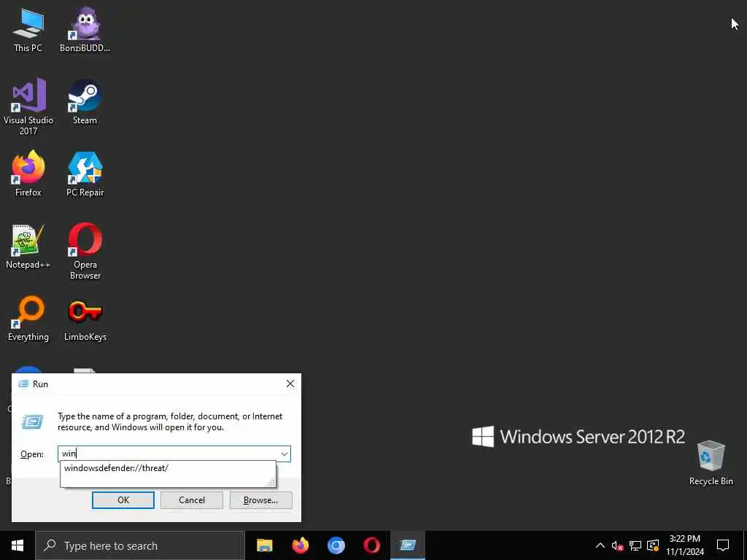Launch Steam from the desktop
The width and height of the screenshot is (747, 560).
tap(85, 102)
